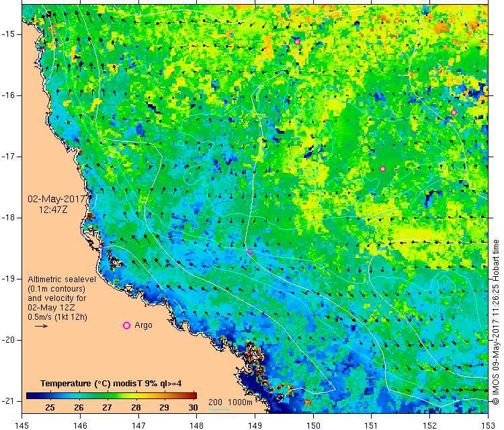Click the longitude axis label '150'
This screenshot has width=504, height=430.
pos(313,425)
